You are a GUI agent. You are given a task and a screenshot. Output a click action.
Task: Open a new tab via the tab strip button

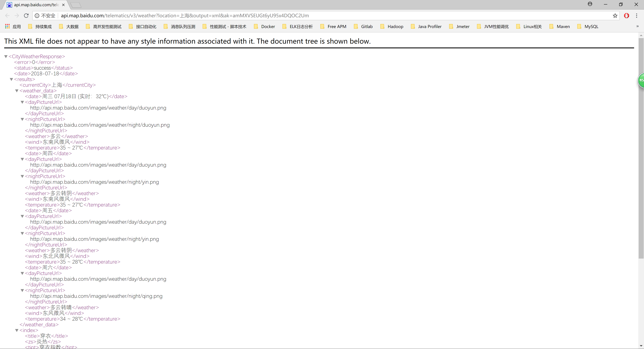pos(76,5)
